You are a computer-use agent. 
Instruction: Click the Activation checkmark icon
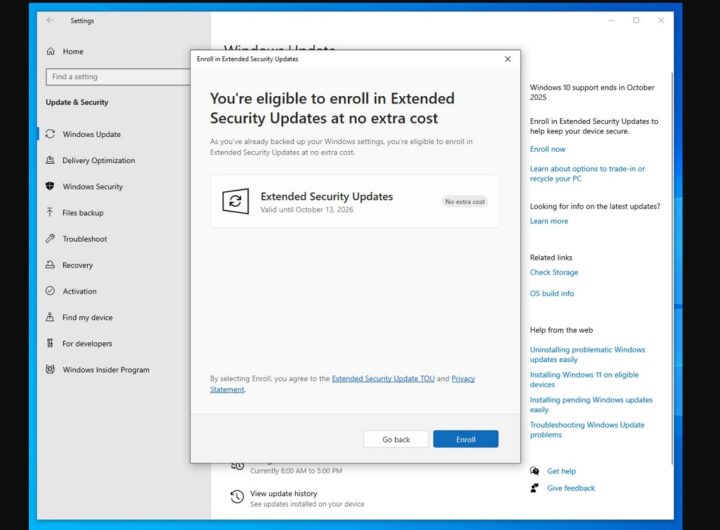coord(50,291)
